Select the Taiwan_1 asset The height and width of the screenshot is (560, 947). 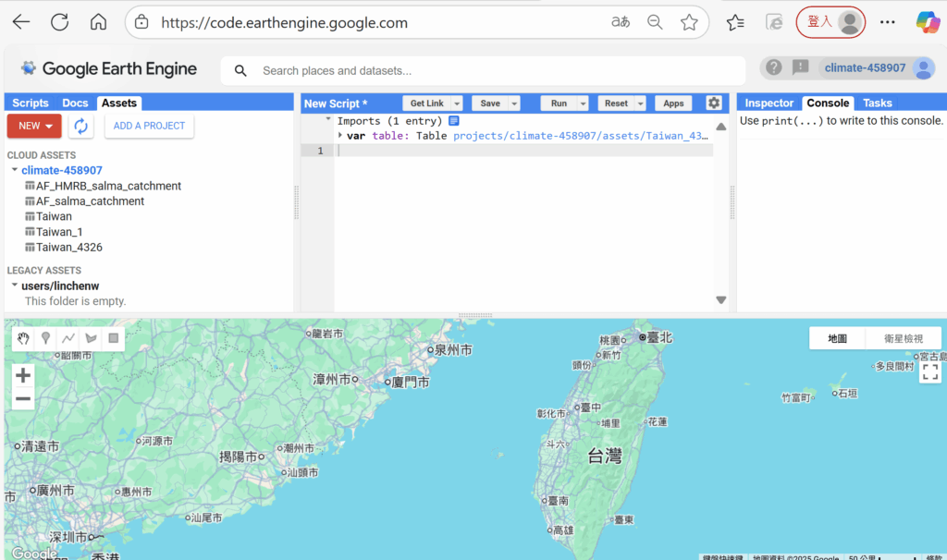[54, 232]
